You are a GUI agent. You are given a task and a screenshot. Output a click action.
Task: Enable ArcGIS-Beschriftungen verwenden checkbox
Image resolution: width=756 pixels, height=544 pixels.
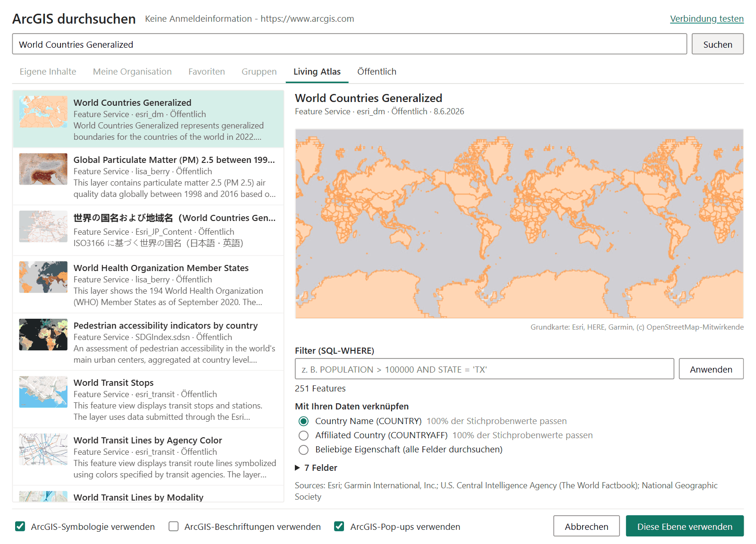173,526
